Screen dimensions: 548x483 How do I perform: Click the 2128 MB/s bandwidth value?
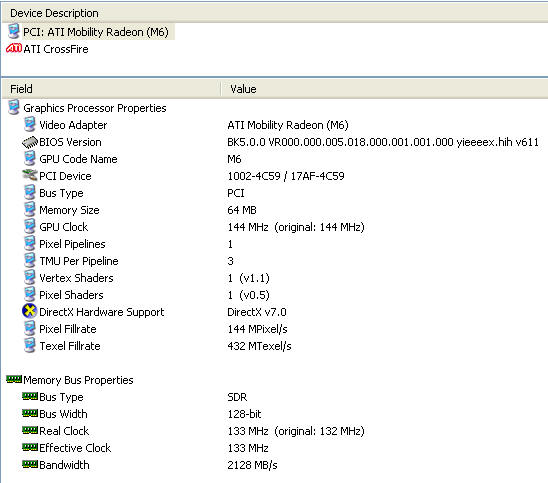click(252, 465)
